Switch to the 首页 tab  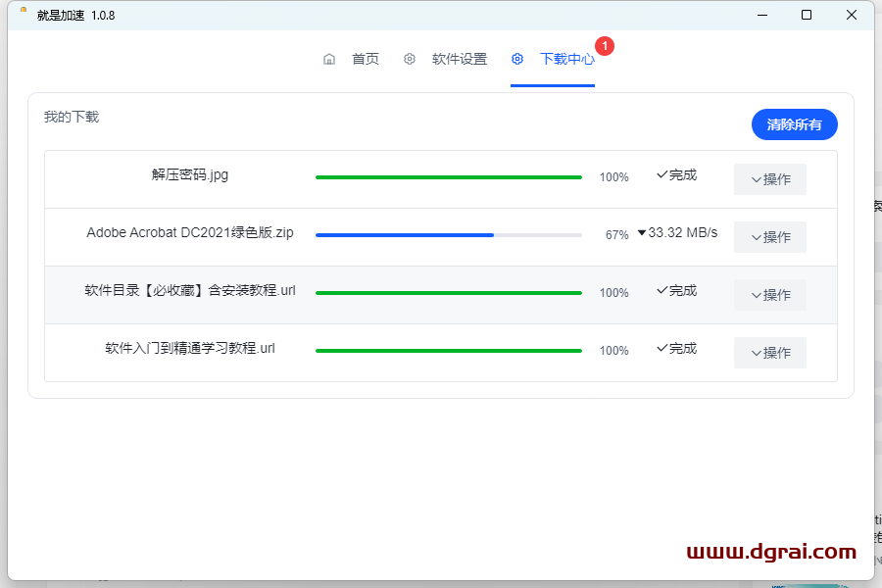[365, 59]
